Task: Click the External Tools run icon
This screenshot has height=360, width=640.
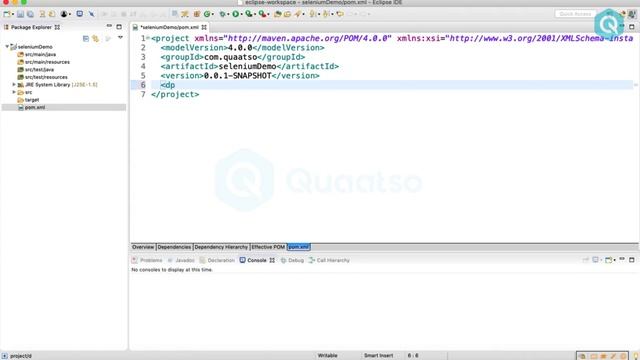Action: click(262, 14)
